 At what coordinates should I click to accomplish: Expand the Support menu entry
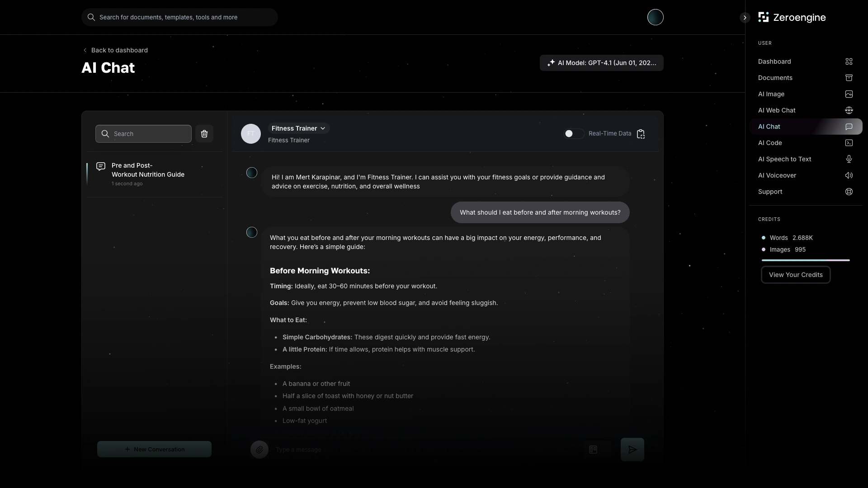pos(770,192)
